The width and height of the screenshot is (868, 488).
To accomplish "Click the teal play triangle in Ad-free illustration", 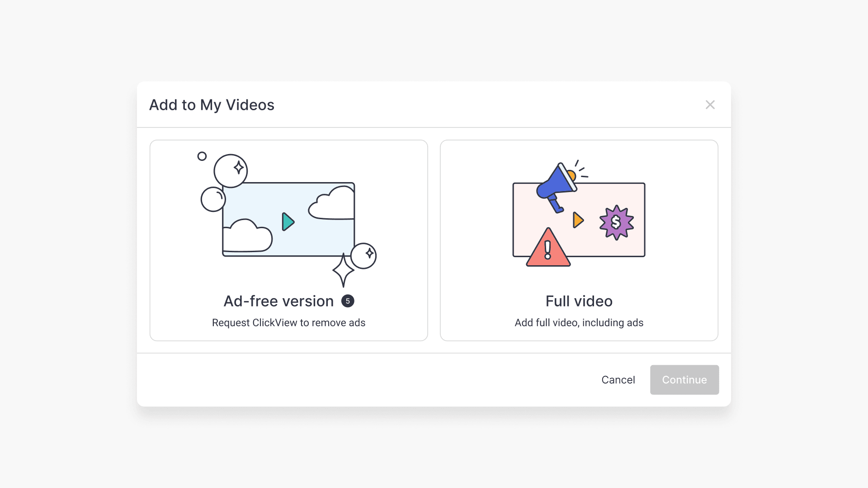I will click(288, 222).
